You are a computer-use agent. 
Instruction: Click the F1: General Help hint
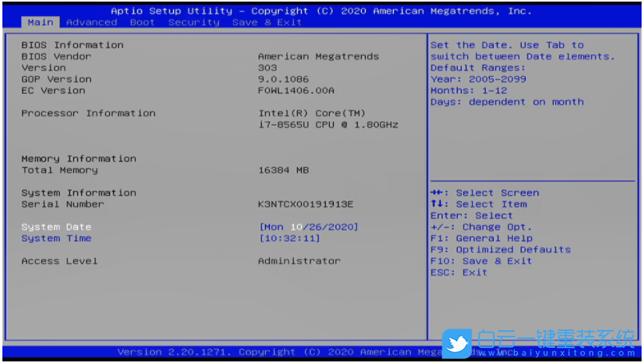click(481, 238)
